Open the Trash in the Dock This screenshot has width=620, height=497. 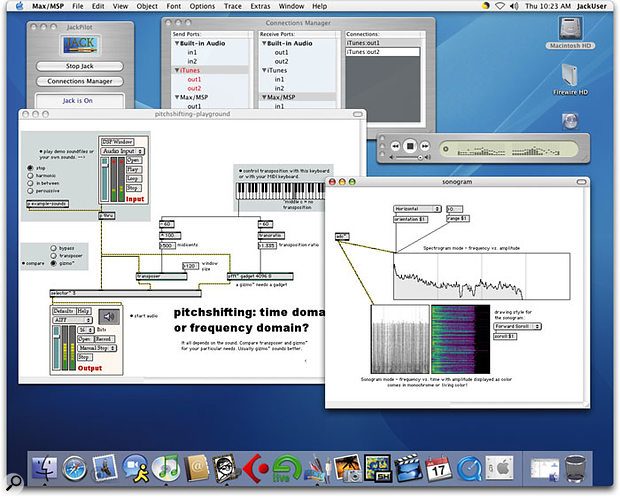click(x=575, y=469)
